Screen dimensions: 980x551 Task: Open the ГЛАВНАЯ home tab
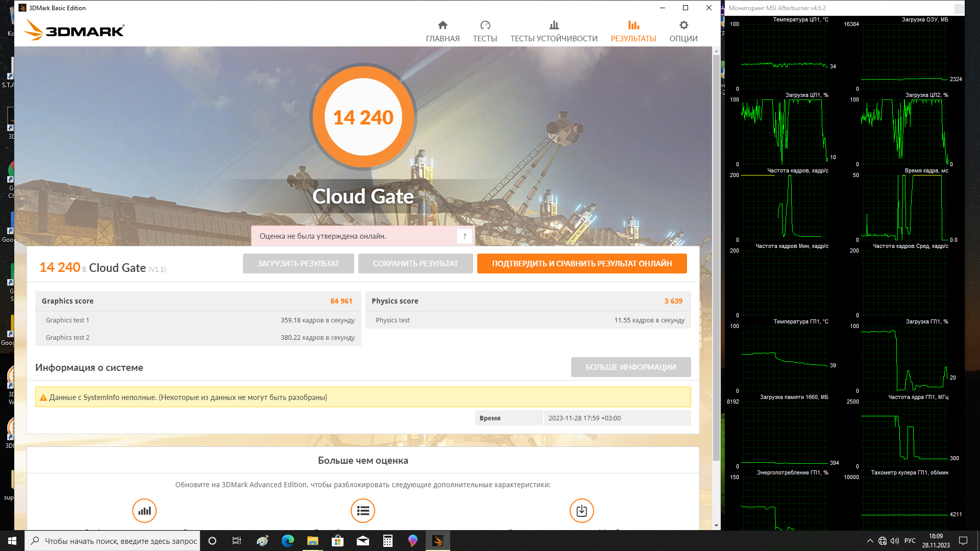pos(442,31)
